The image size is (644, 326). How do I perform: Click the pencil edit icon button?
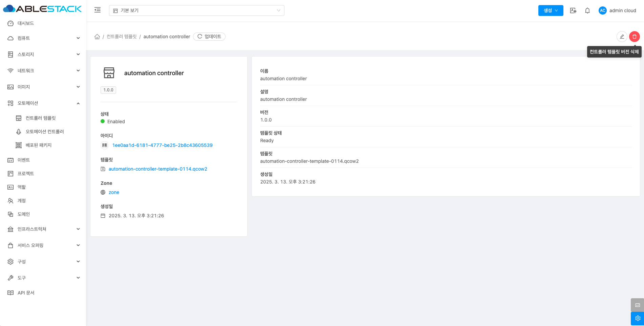(622, 37)
